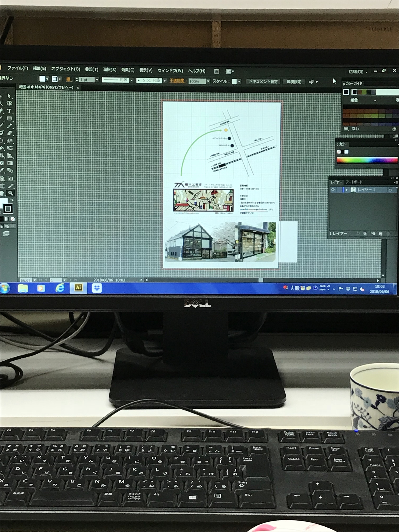Select the Lasso tool
Viewport: 399px width, 532px height.
tap(9, 103)
